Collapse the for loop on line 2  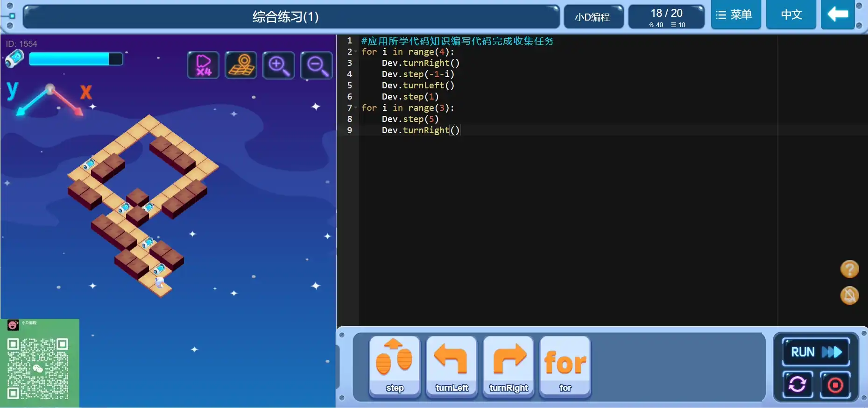356,52
